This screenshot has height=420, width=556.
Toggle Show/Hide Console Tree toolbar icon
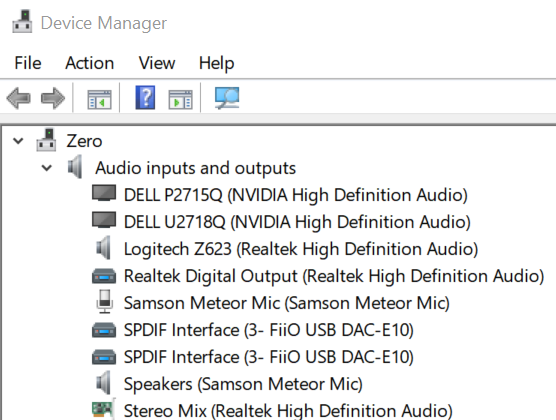(99, 99)
